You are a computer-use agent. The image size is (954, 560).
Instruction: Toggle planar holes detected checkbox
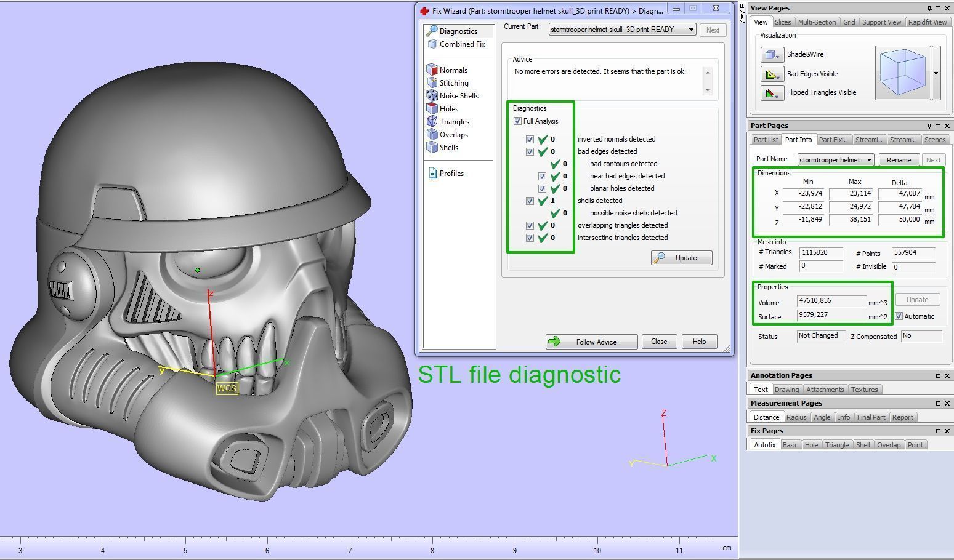pos(542,188)
